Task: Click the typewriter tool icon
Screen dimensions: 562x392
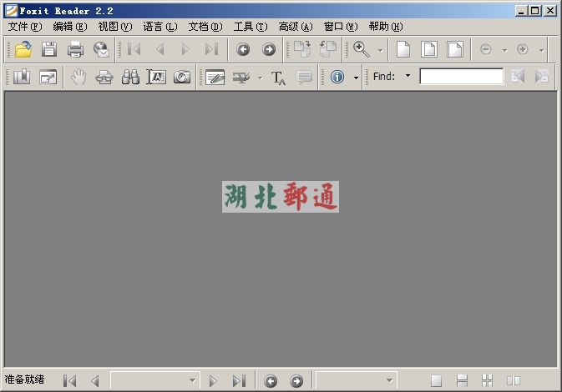Action: coord(104,77)
